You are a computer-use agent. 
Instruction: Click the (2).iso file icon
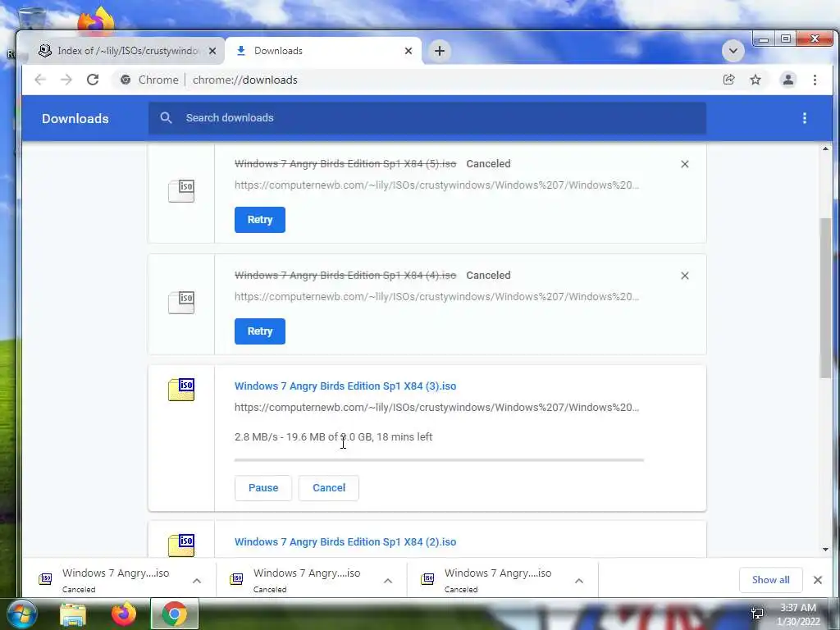pos(181,545)
